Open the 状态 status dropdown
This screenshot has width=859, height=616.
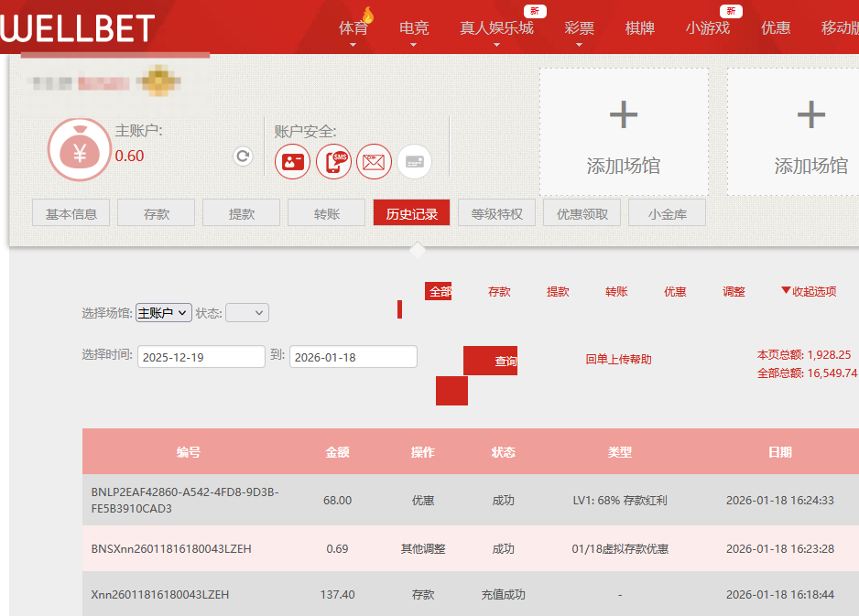tap(247, 313)
